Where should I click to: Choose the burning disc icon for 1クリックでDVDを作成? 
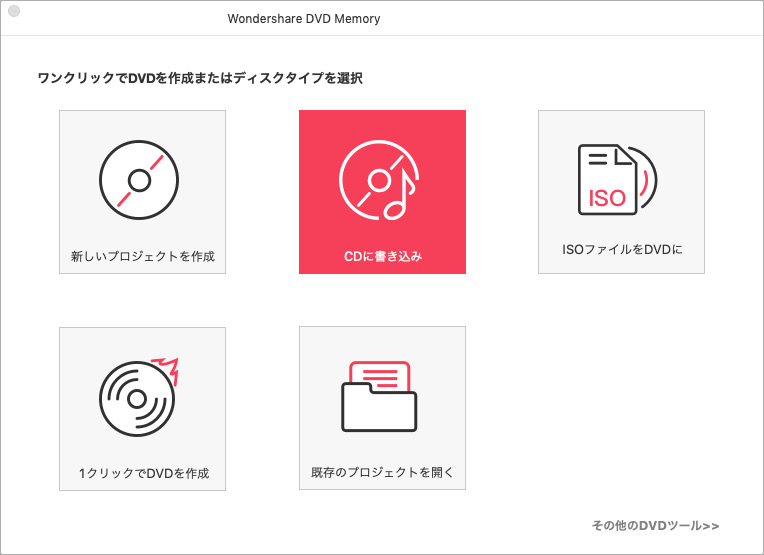pyautogui.click(x=139, y=397)
